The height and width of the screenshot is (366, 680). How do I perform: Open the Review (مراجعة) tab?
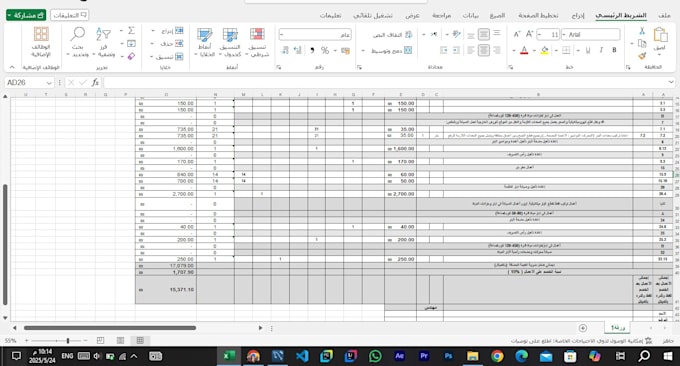tap(441, 15)
